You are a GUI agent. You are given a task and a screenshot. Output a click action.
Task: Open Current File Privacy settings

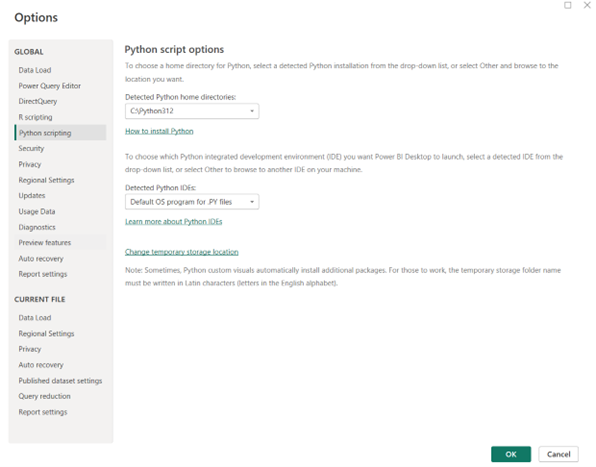(x=30, y=349)
